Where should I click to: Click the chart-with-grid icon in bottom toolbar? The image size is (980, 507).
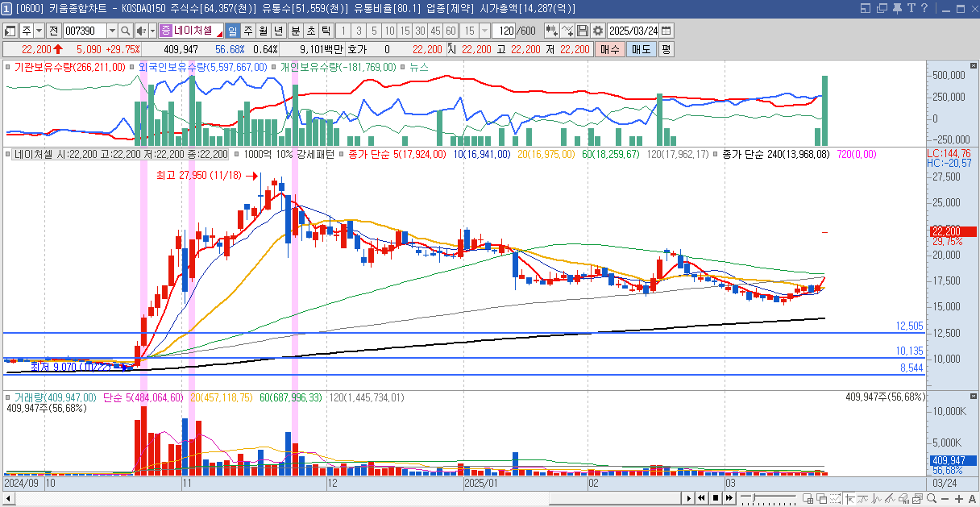(x=808, y=499)
